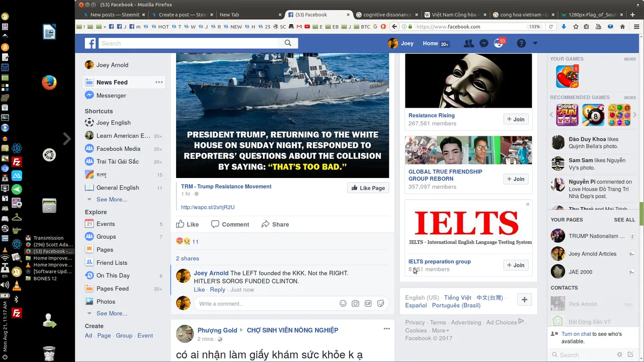Click Write a comment field
Screen dimensions: 644x362
(267, 304)
